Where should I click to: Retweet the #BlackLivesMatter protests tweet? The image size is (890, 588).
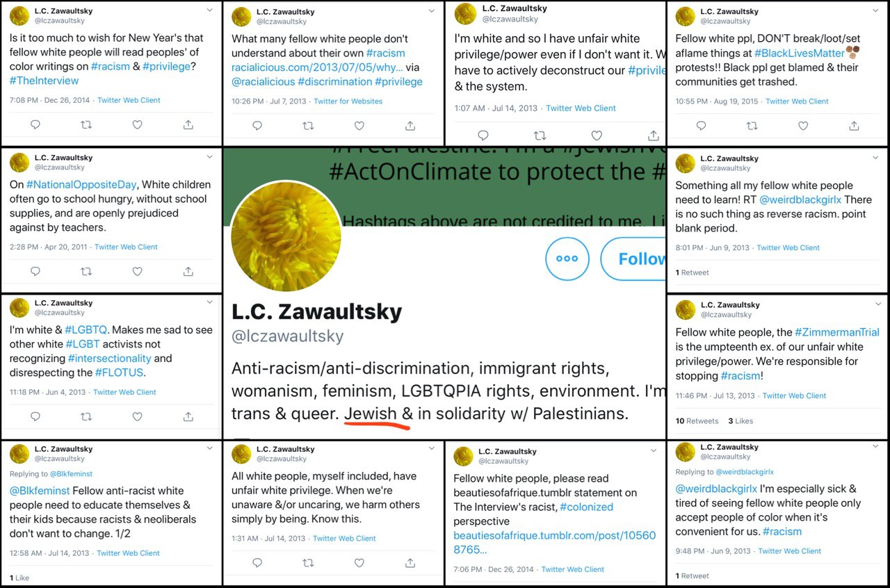pyautogui.click(x=752, y=126)
